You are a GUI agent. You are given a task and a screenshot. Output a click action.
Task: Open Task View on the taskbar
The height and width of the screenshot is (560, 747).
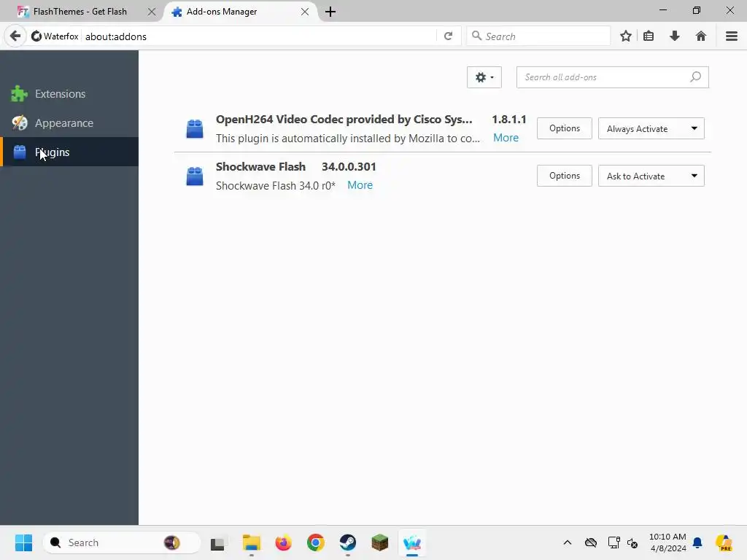point(217,542)
